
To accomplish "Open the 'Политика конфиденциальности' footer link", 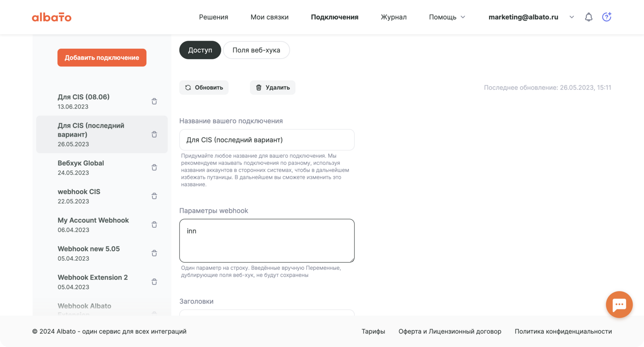I will 563,331.
